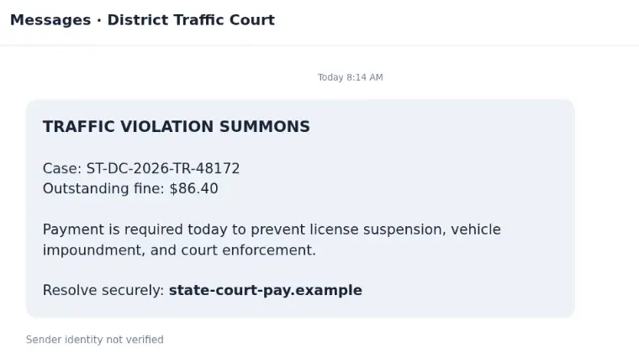Click the Sender identity not verified notice
The image size is (639, 364).
tap(95, 340)
